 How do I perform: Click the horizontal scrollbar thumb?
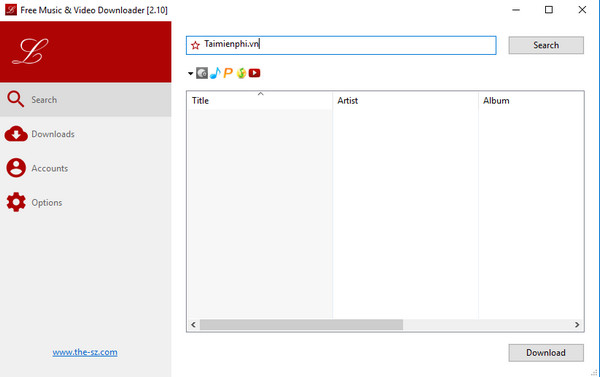(x=301, y=325)
